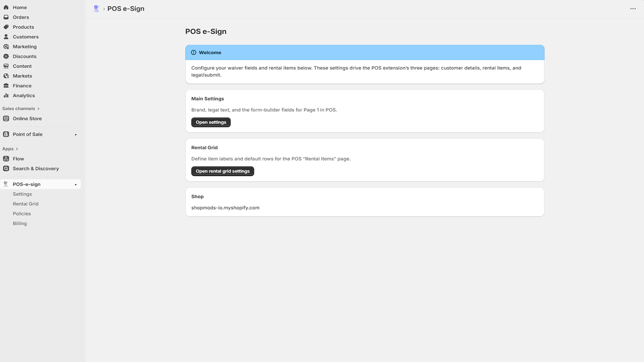Click the Markets globe icon
This screenshot has width=644, height=362.
click(6, 76)
